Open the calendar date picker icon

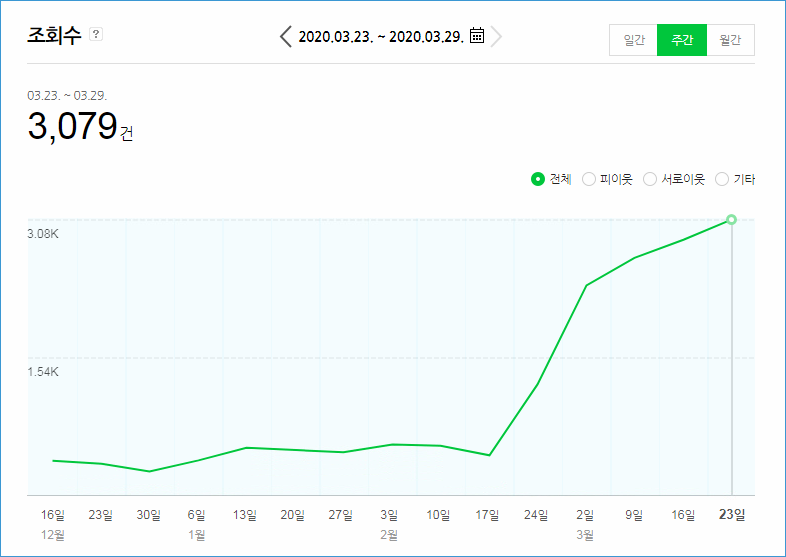coord(477,36)
